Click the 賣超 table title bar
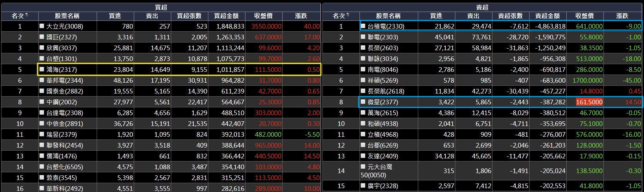 [x=482, y=7]
